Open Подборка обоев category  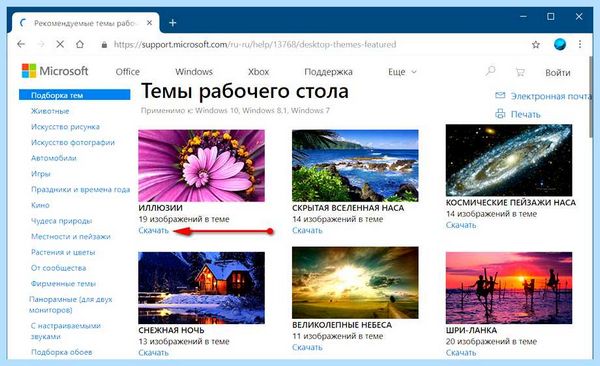[x=61, y=352]
